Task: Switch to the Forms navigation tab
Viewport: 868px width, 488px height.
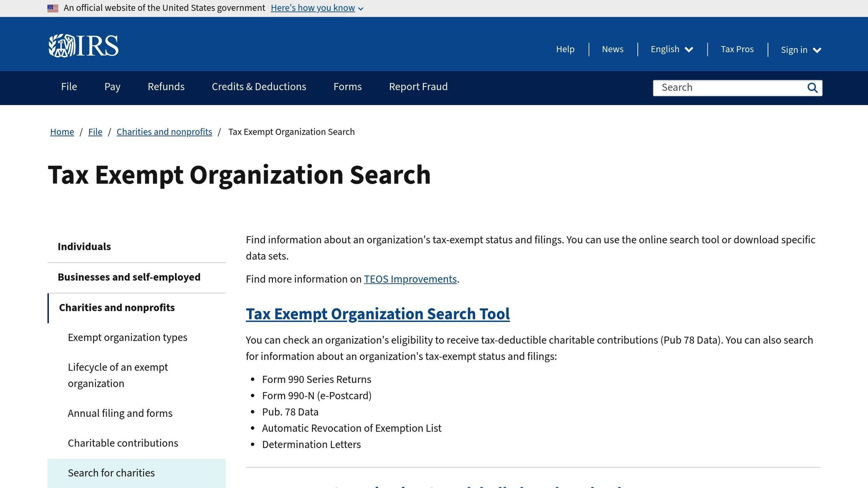Action: [x=347, y=87]
